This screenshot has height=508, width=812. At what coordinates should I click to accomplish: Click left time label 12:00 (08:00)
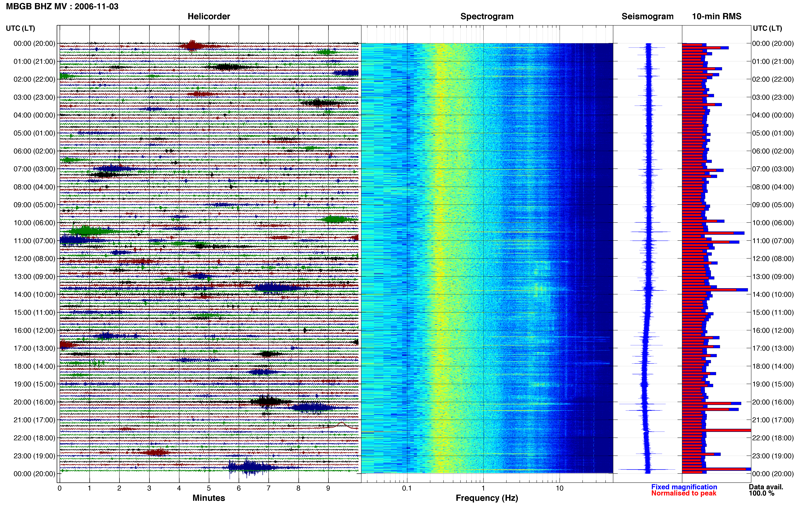[34, 259]
